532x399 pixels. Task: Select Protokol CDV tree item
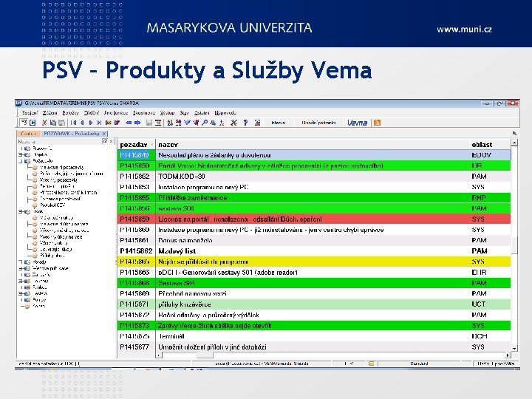[x=52, y=205]
